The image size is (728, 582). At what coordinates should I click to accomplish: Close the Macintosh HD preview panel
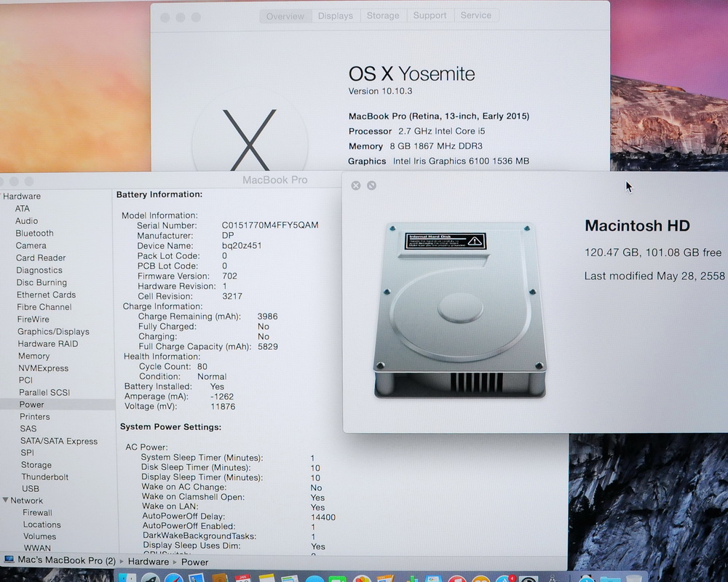[356, 186]
